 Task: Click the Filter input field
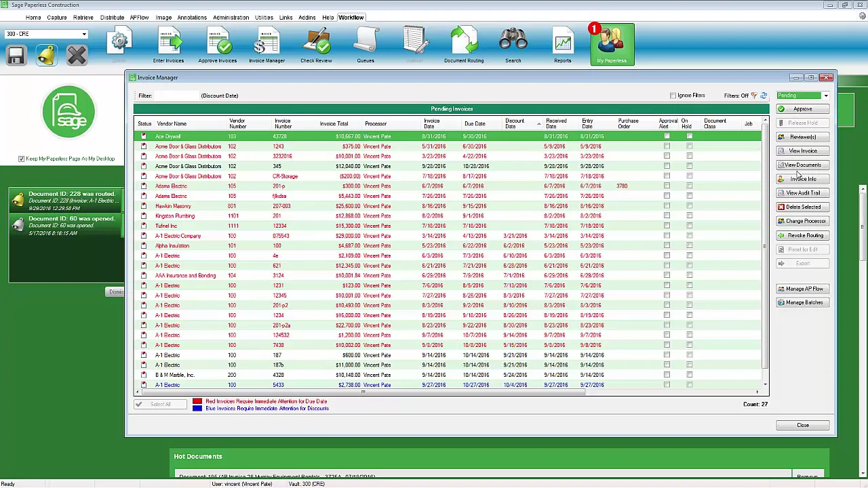[x=176, y=96]
